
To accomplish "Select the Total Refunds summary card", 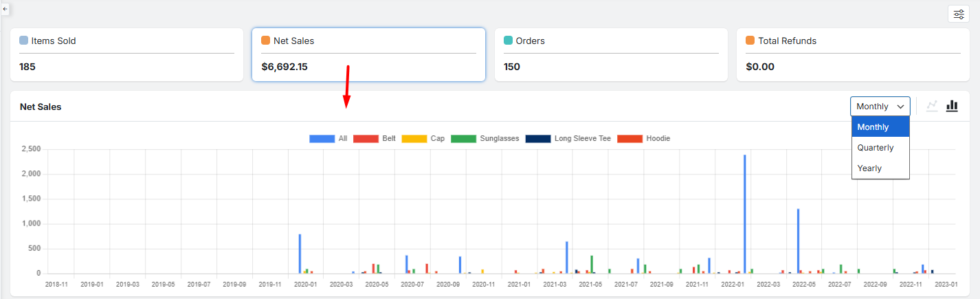I will pyautogui.click(x=853, y=55).
